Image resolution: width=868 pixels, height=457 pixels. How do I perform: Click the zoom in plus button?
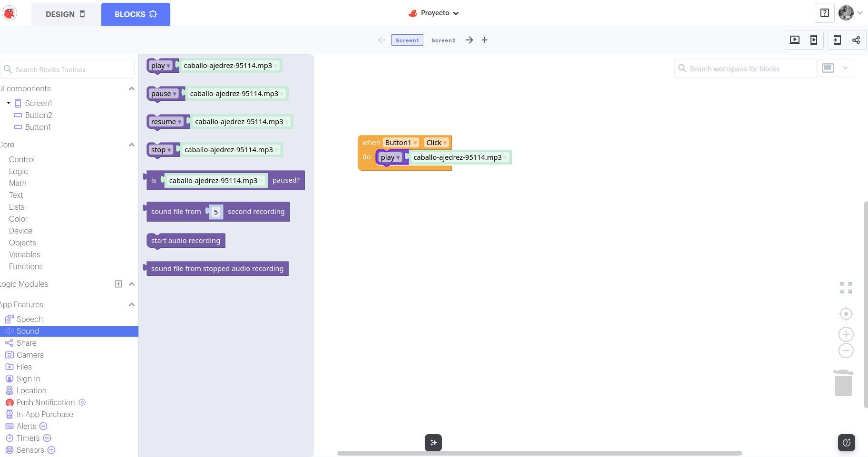[846, 334]
